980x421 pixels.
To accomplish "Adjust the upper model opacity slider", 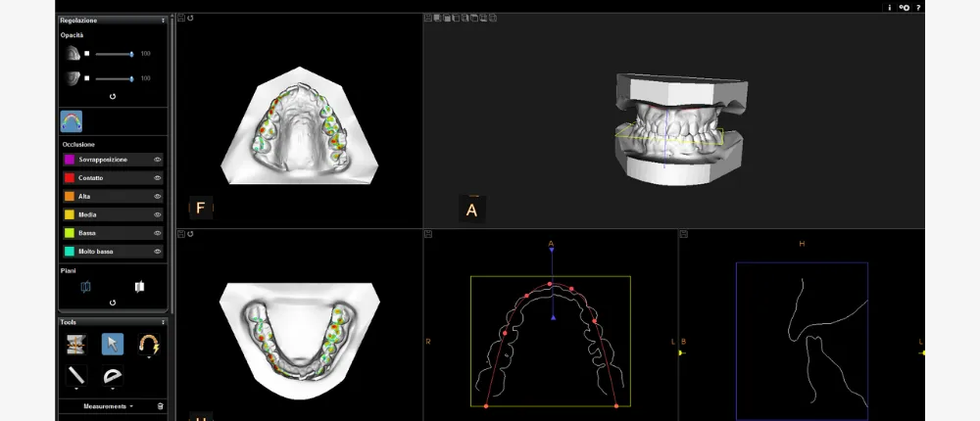I will (x=131, y=54).
